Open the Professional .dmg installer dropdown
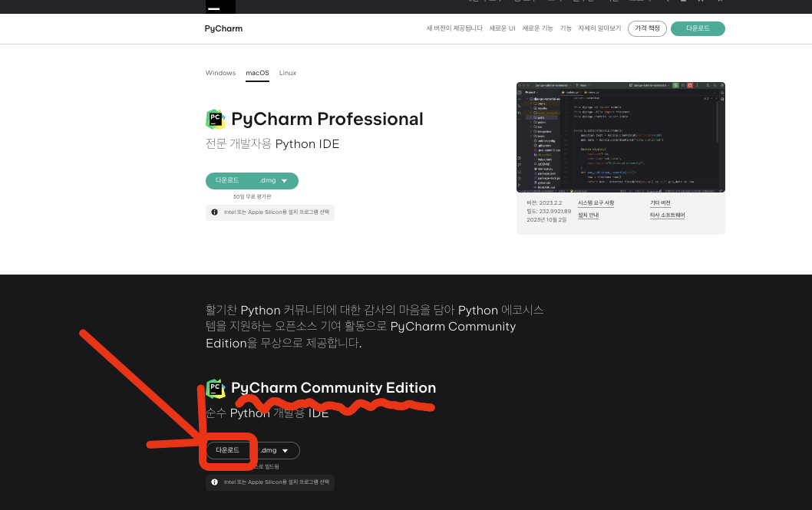 [274, 180]
